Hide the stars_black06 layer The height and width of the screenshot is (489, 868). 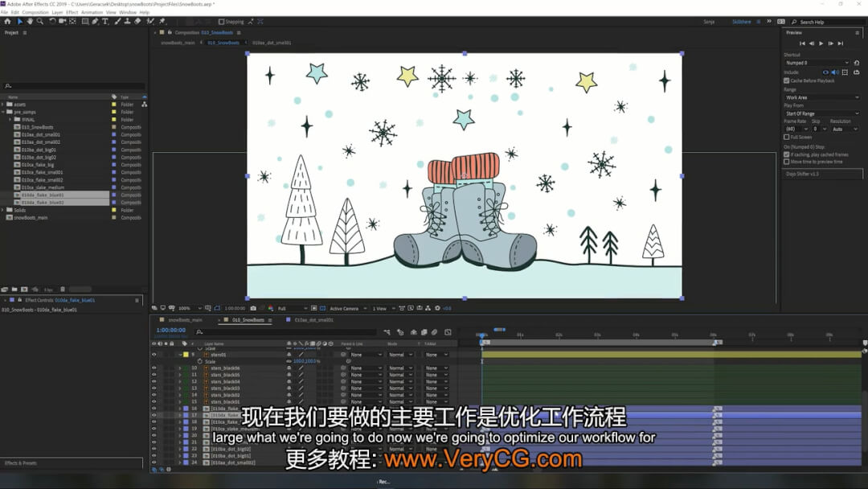(x=154, y=368)
